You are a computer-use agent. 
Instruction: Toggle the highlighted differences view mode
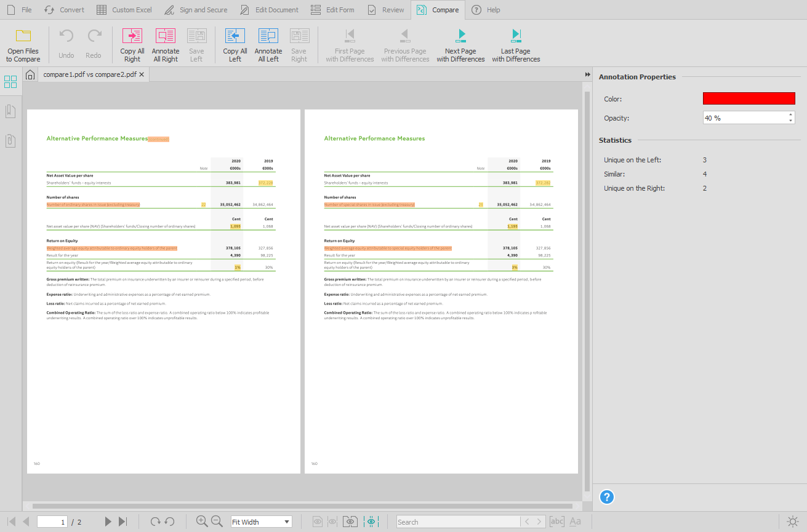click(x=372, y=522)
